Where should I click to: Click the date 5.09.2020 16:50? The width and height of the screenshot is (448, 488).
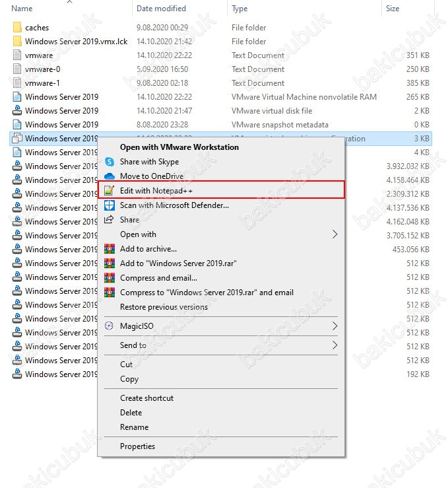[x=162, y=69]
